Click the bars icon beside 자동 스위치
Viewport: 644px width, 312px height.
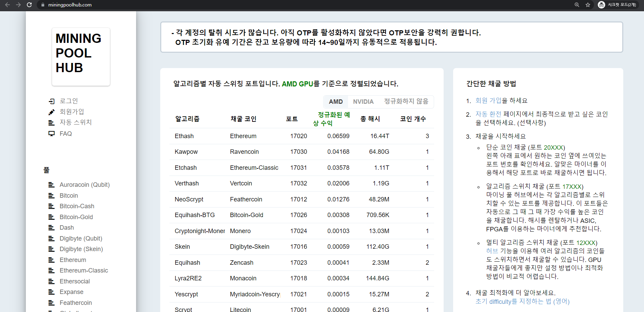pos(51,122)
